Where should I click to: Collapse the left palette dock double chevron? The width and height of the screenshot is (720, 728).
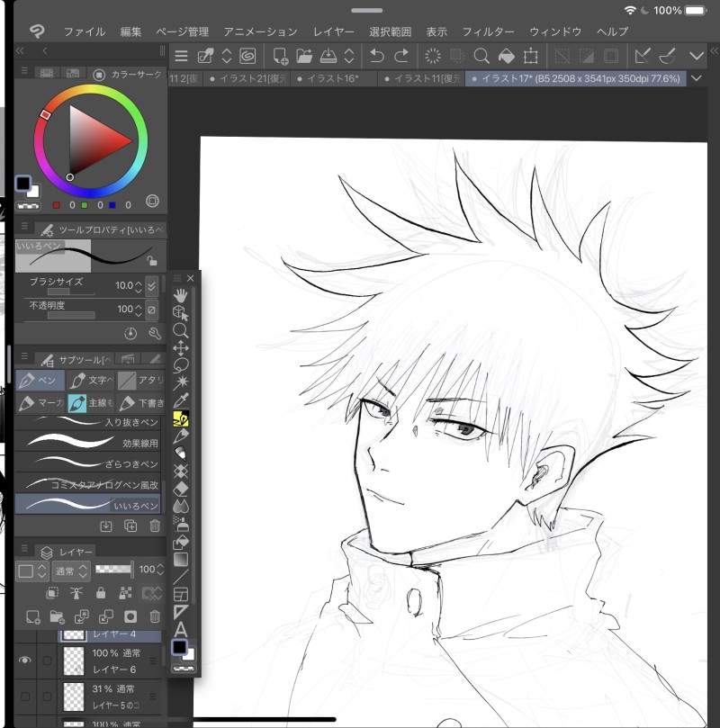pyautogui.click(x=20, y=50)
